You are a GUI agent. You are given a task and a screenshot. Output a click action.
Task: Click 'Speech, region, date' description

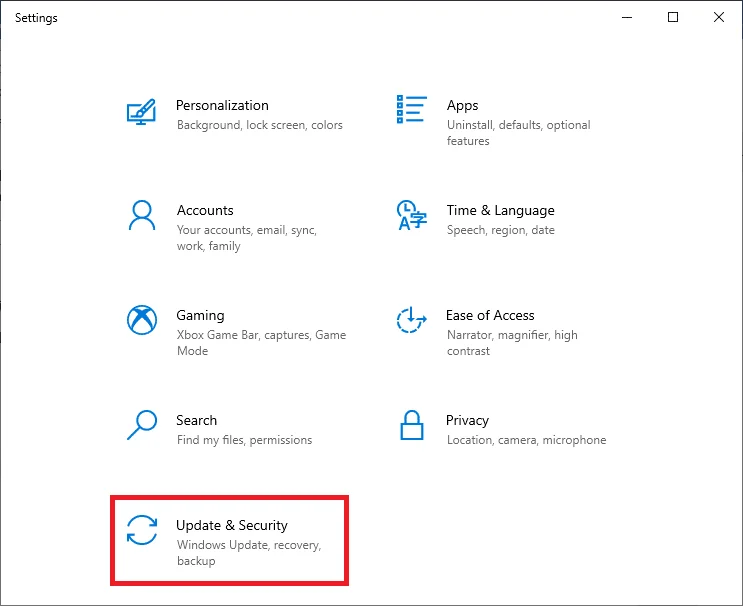tap(500, 230)
